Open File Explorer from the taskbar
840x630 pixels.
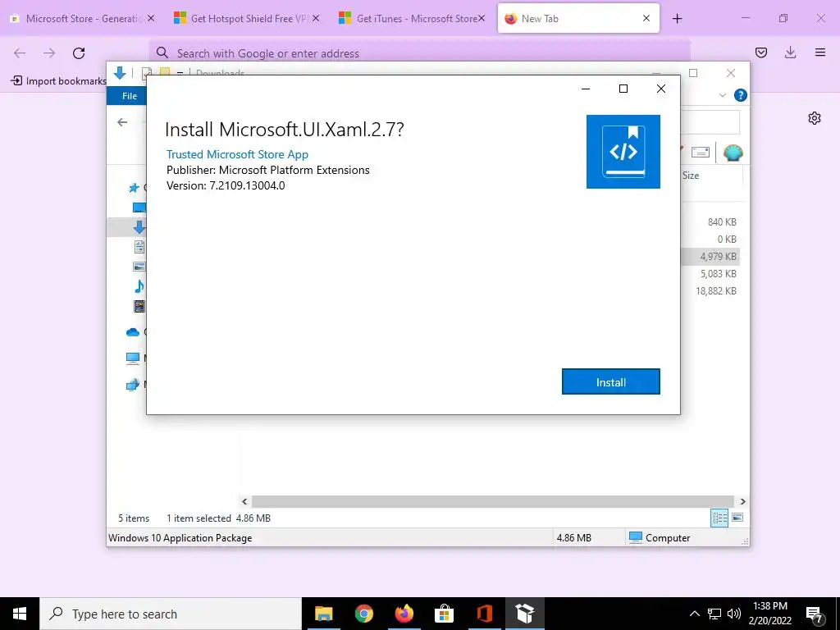323,614
